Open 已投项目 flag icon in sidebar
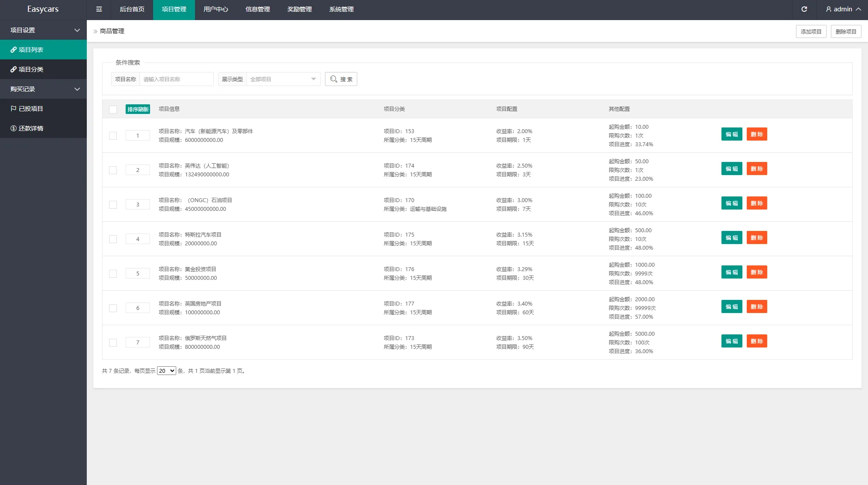868x485 pixels. 14,109
